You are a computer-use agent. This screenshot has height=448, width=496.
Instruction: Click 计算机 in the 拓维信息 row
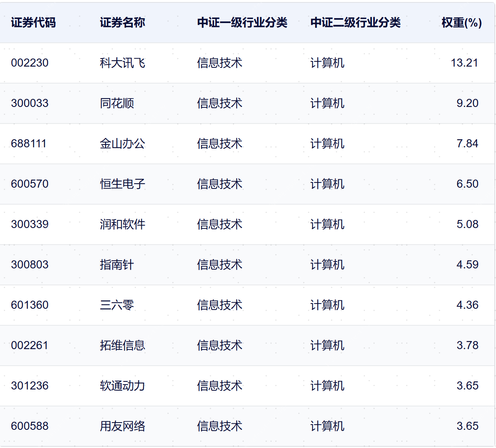click(327, 345)
